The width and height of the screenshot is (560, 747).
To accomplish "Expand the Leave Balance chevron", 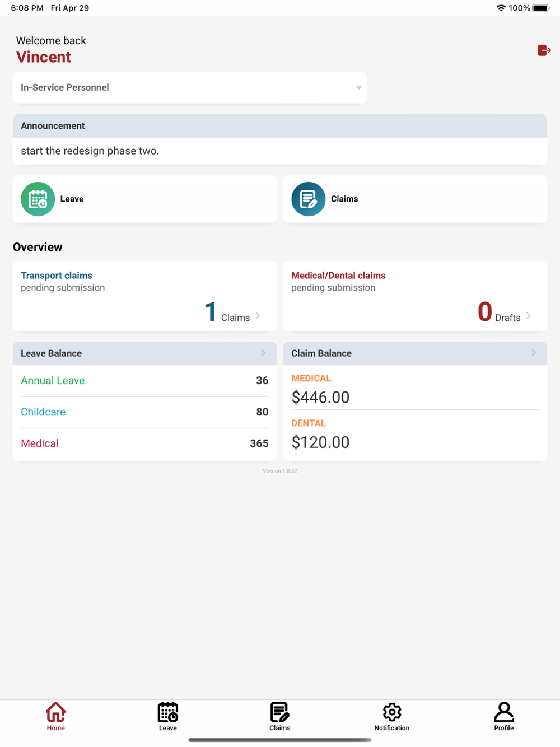I will click(263, 353).
